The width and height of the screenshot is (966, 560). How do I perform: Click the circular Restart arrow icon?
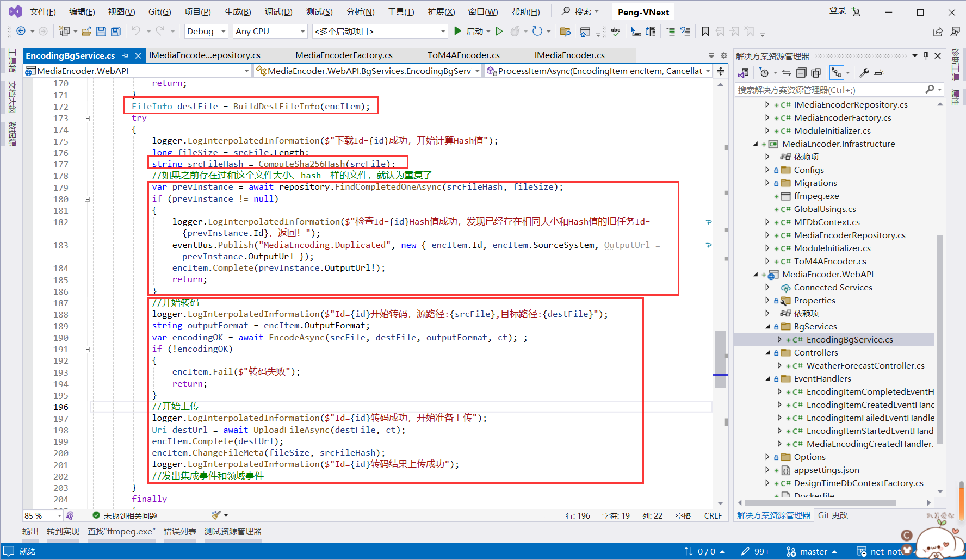[x=537, y=31]
